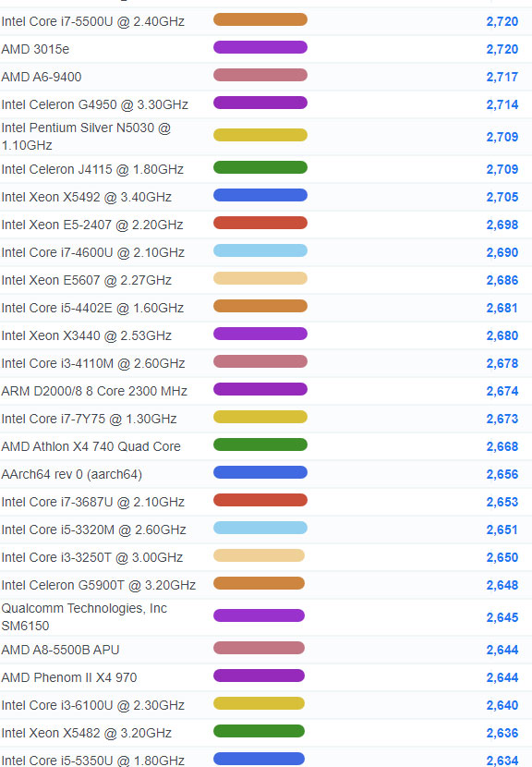This screenshot has height=767, width=532.
Task: Select the Intel Core i7-4600U @ 2.10GHz entry
Action: click(x=93, y=252)
